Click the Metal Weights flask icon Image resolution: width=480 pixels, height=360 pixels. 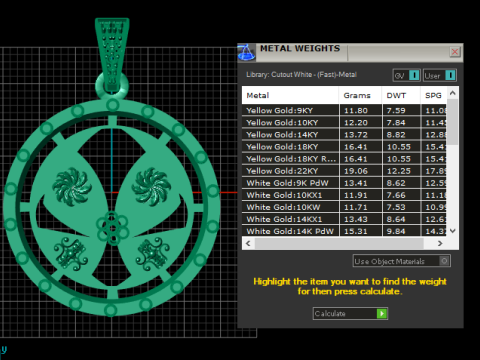[x=246, y=52]
